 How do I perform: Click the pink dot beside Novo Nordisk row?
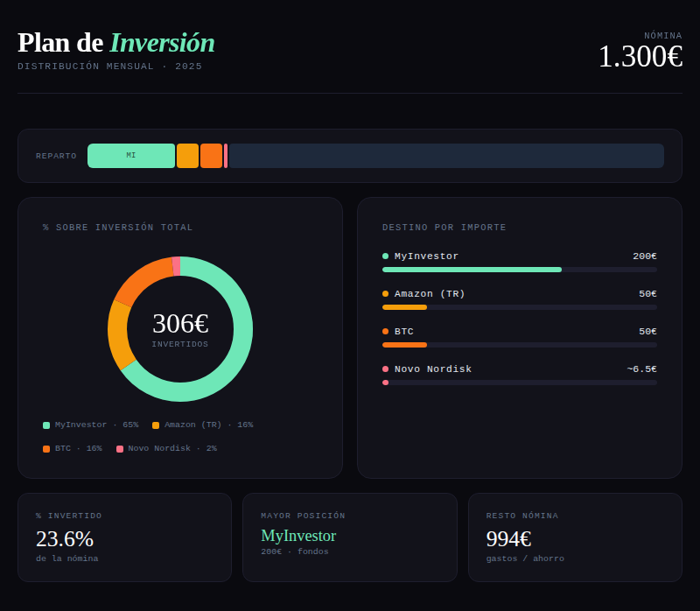click(385, 369)
